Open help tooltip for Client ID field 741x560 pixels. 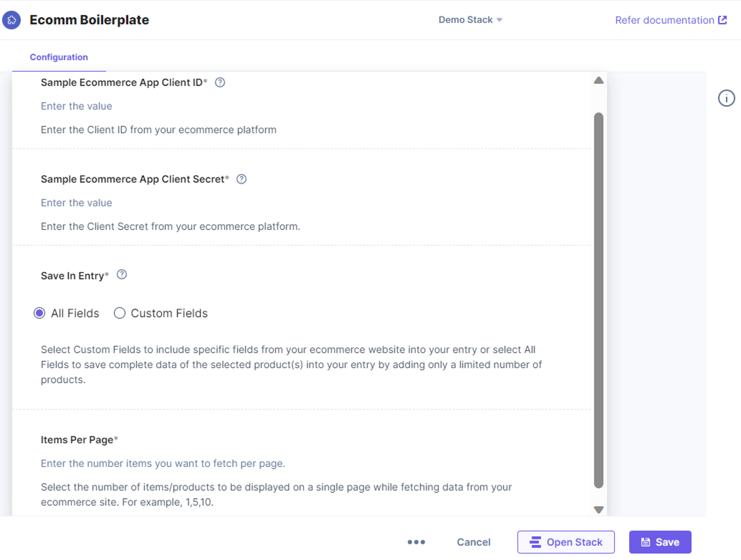[x=220, y=82]
